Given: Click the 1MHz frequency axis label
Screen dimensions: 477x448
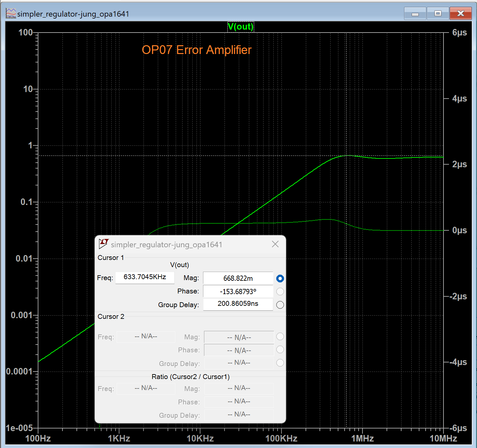Looking at the screenshot, I should [x=362, y=439].
